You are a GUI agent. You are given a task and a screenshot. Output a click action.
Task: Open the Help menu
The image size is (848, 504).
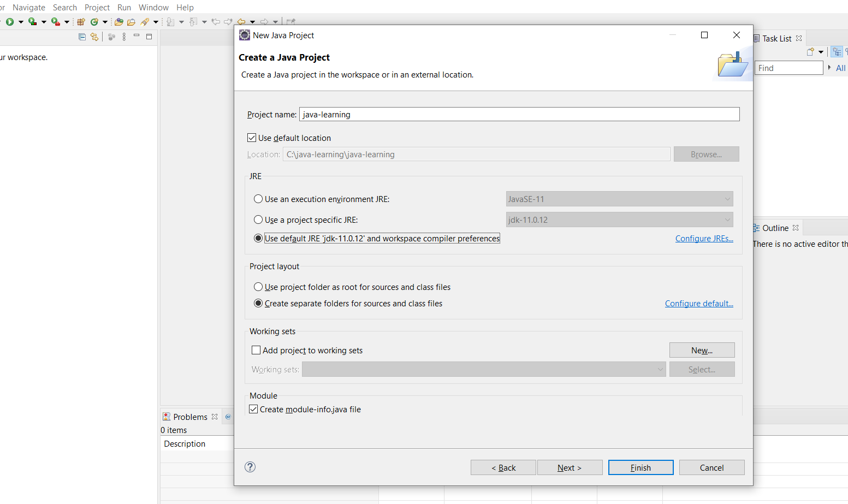pyautogui.click(x=185, y=7)
